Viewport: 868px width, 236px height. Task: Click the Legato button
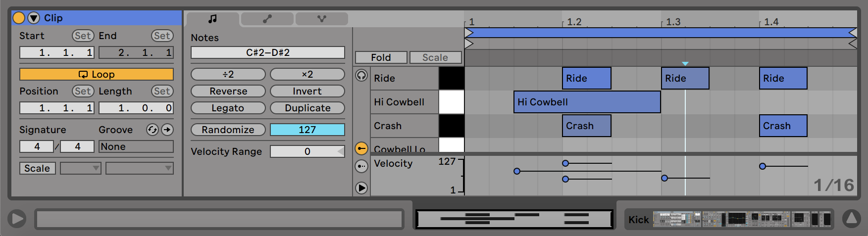coord(228,108)
